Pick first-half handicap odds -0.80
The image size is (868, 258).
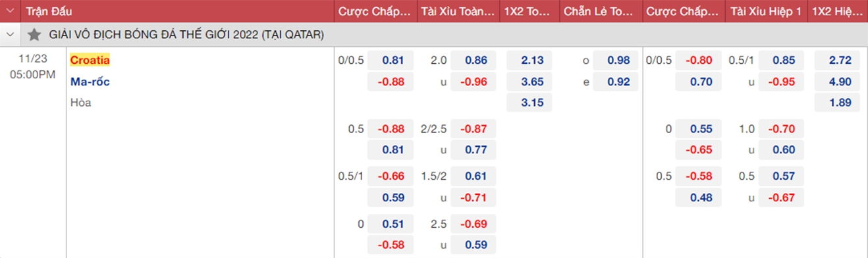coord(698,61)
